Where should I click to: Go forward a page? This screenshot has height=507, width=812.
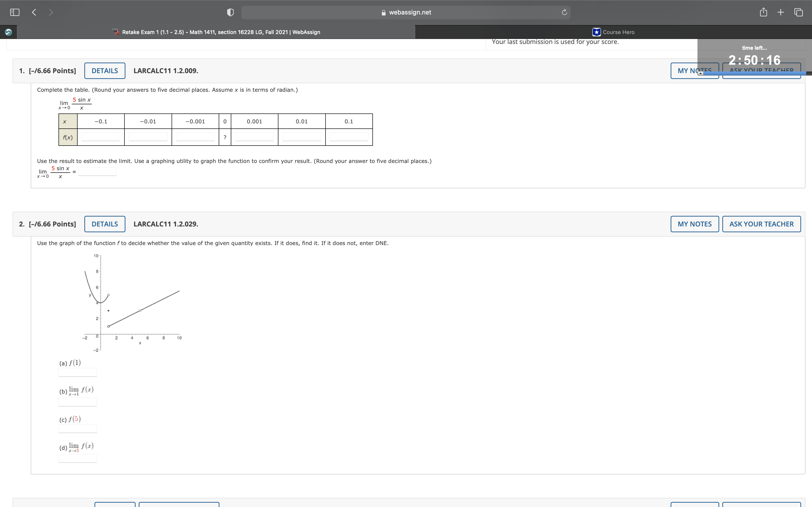tap(51, 12)
